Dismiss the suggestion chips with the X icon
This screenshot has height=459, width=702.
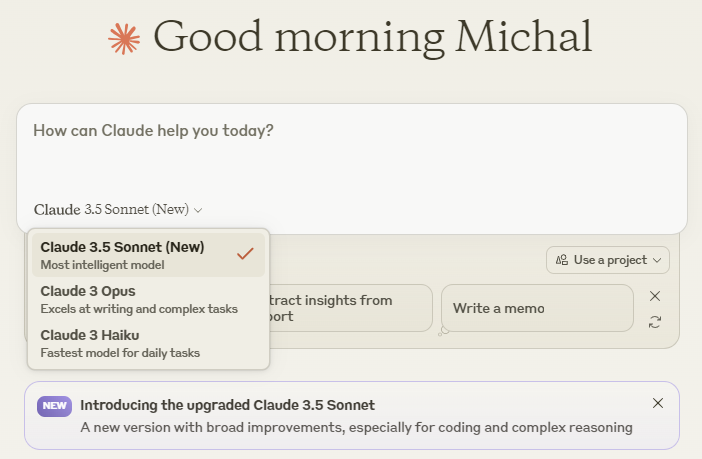click(x=655, y=296)
